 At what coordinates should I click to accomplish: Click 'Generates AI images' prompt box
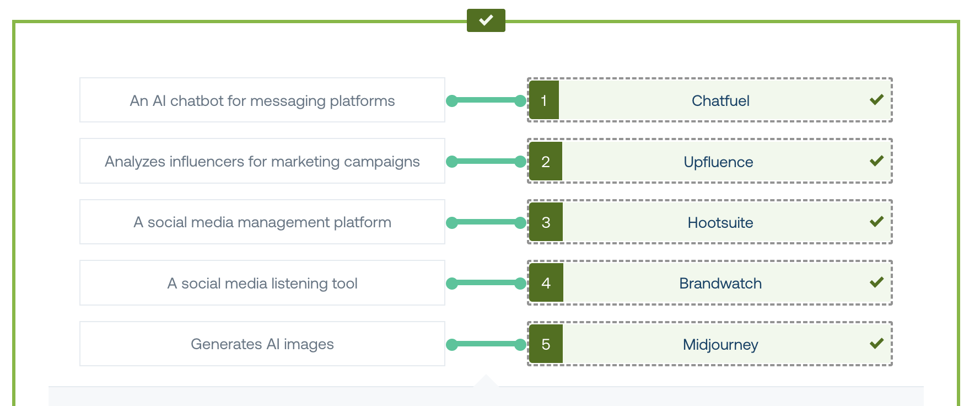[x=262, y=344]
